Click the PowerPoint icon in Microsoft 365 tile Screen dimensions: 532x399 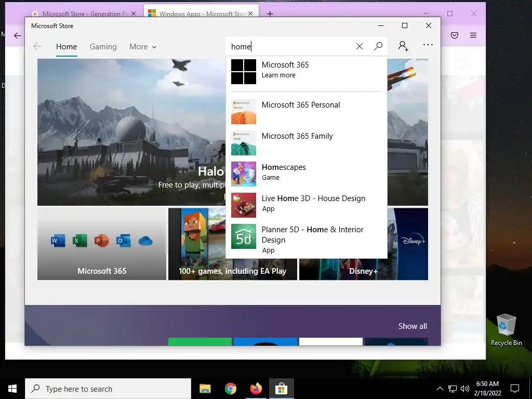(x=101, y=241)
